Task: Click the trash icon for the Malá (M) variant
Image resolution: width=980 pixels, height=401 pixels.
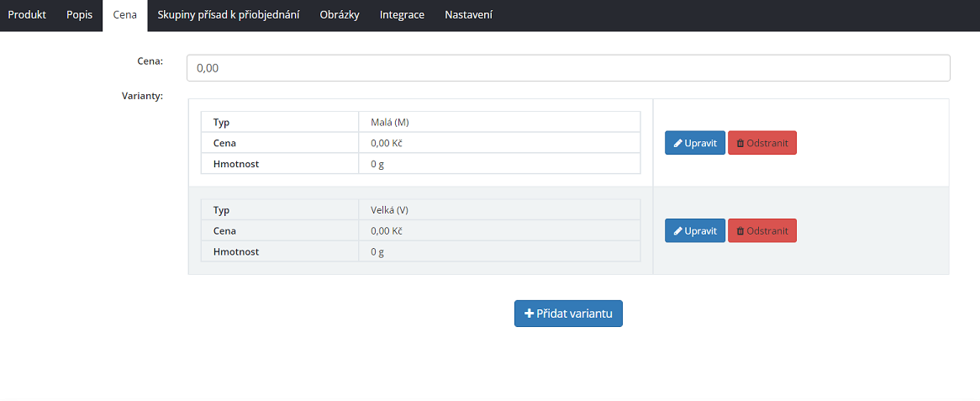Action: click(x=740, y=143)
